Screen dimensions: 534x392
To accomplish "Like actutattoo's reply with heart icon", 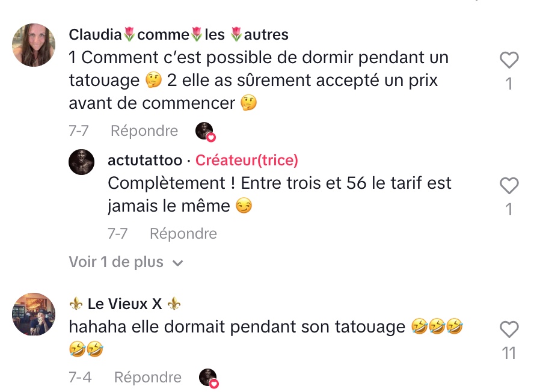I will tap(509, 186).
